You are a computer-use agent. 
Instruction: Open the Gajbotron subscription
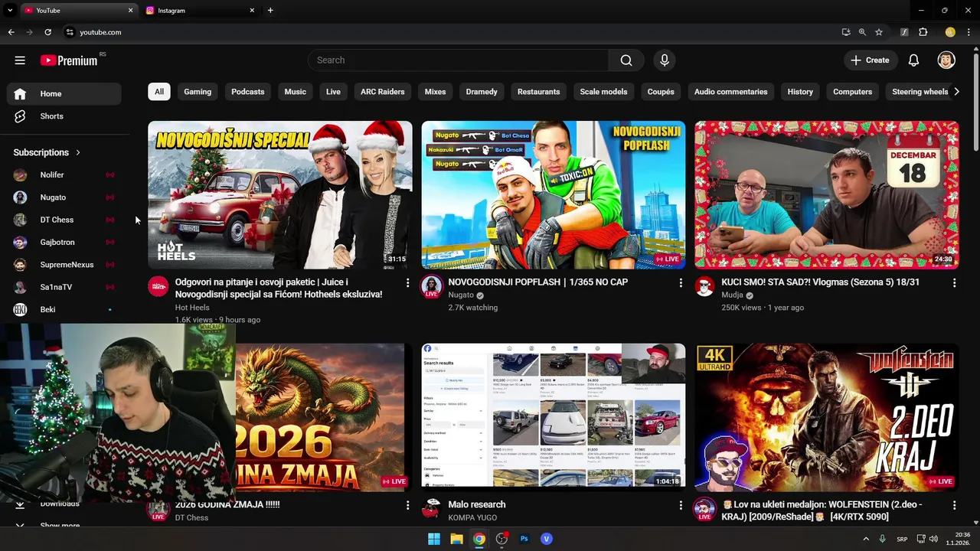click(x=64, y=242)
